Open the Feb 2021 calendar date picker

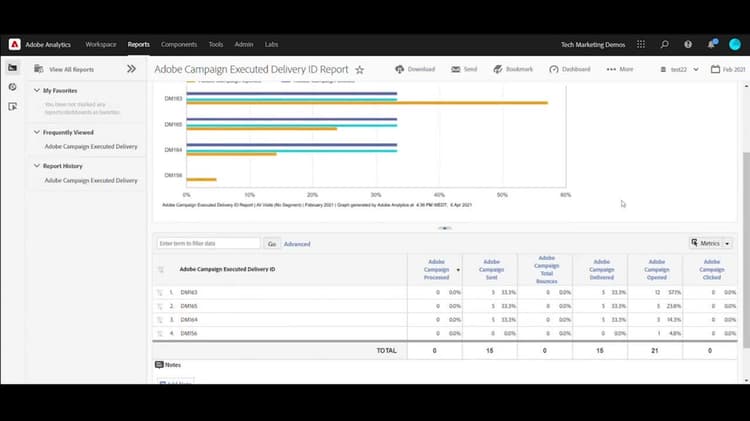pyautogui.click(x=728, y=69)
